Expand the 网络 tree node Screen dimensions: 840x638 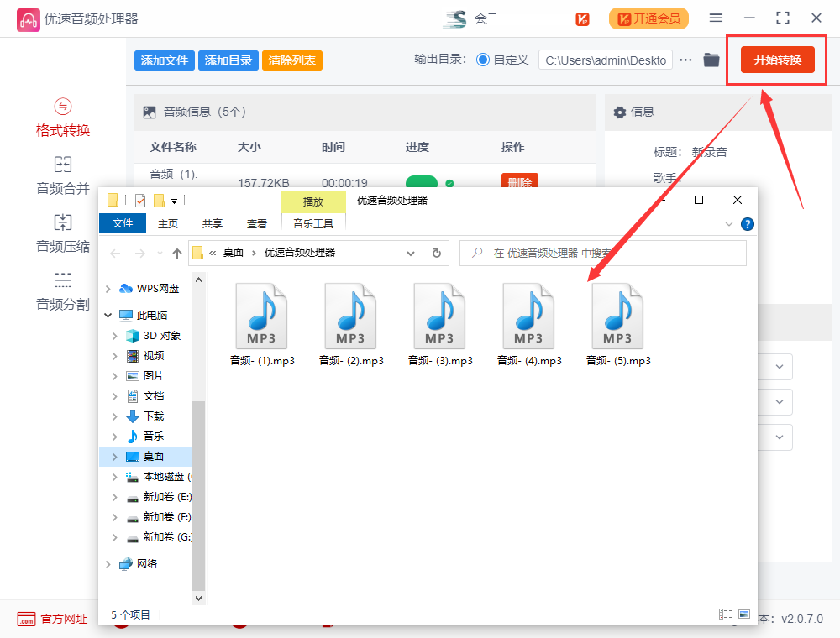tap(108, 564)
